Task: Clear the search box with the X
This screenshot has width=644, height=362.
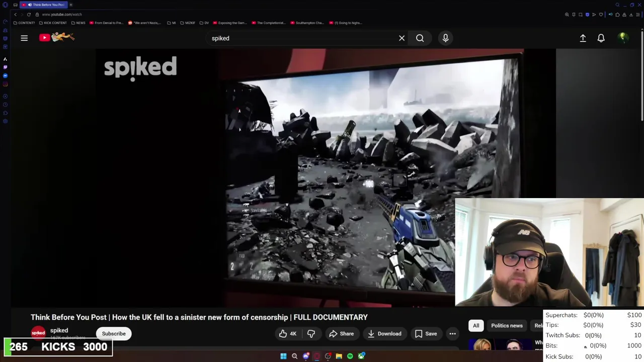Action: coord(401,38)
